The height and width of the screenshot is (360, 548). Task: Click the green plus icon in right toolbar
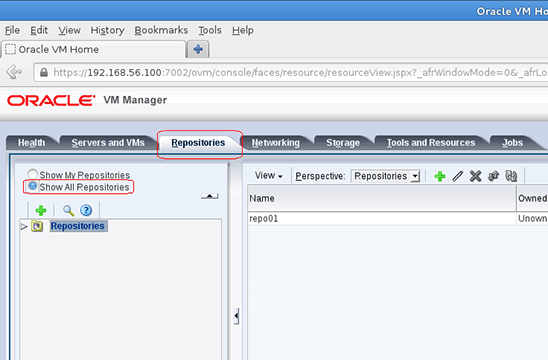[x=440, y=176]
